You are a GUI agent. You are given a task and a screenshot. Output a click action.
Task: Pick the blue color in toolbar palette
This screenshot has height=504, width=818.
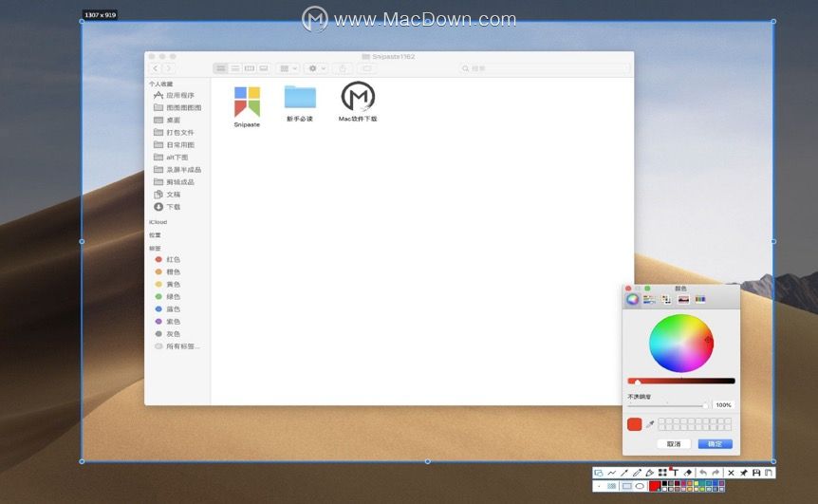tap(716, 483)
